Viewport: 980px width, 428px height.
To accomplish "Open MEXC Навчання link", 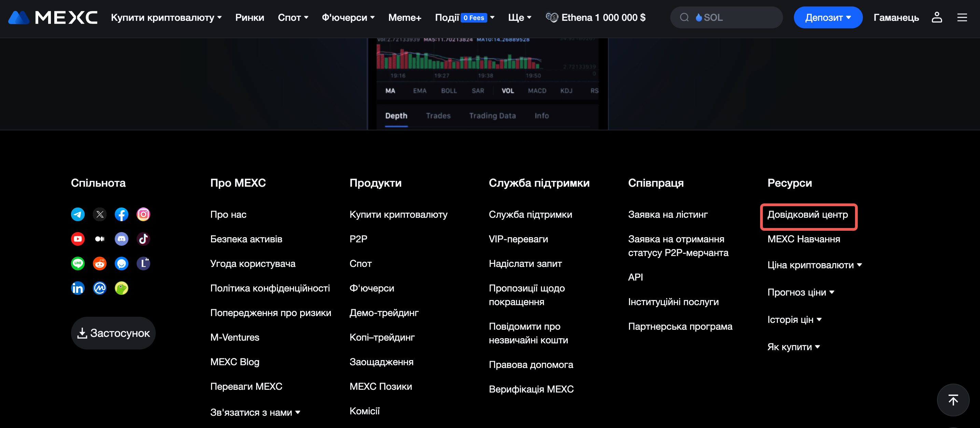I will point(803,239).
